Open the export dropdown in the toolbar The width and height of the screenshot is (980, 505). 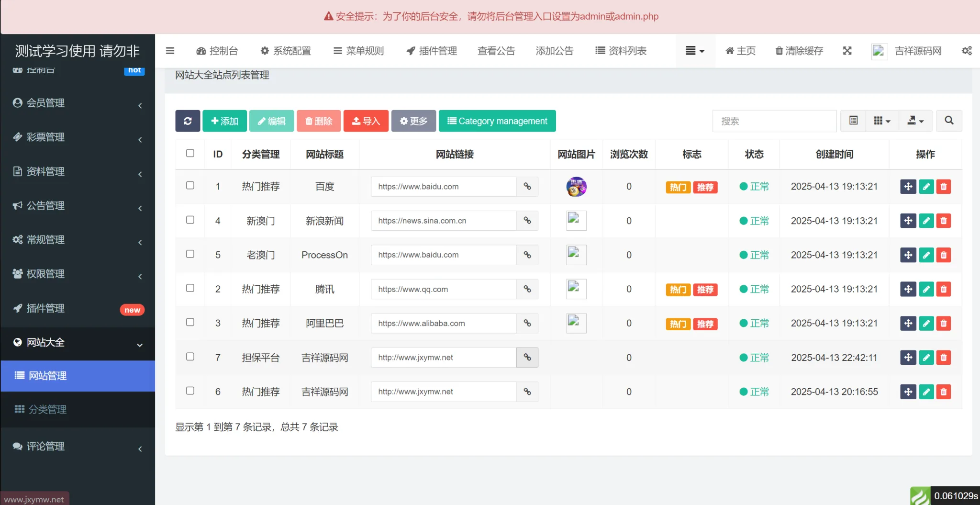915,121
